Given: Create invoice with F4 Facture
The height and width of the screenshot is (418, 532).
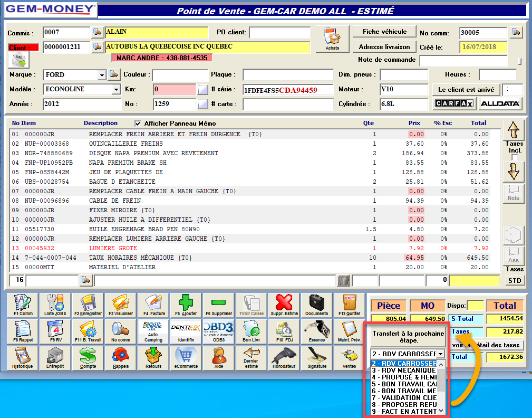Looking at the screenshot, I should pyautogui.click(x=153, y=305).
